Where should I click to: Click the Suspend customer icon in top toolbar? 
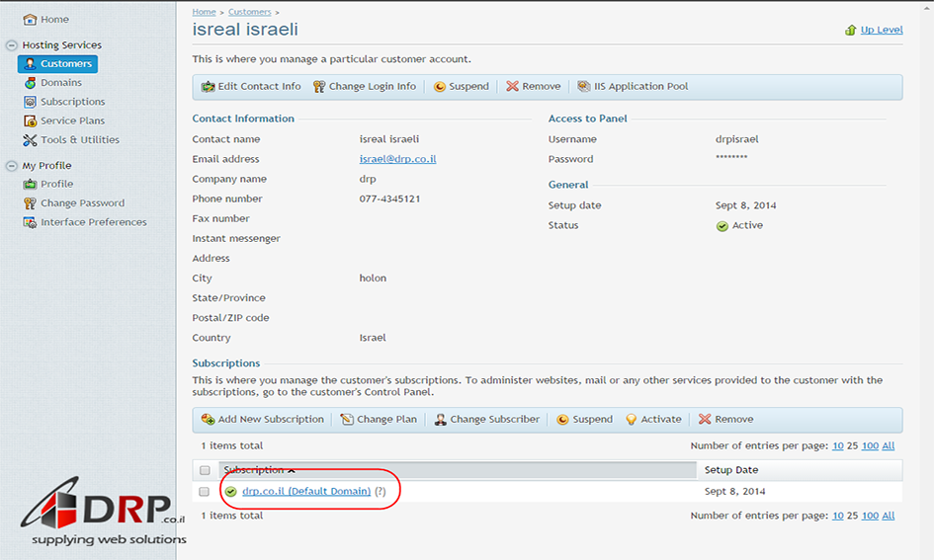[440, 87]
